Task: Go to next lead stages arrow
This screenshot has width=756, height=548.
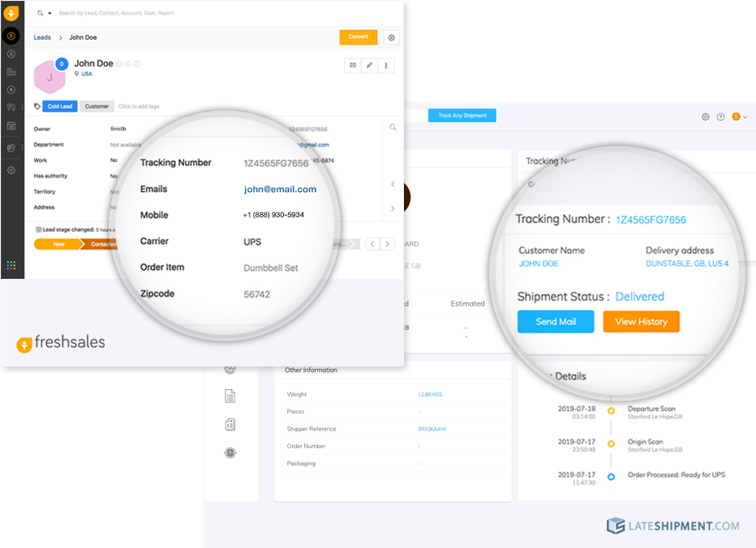Action: click(387, 244)
